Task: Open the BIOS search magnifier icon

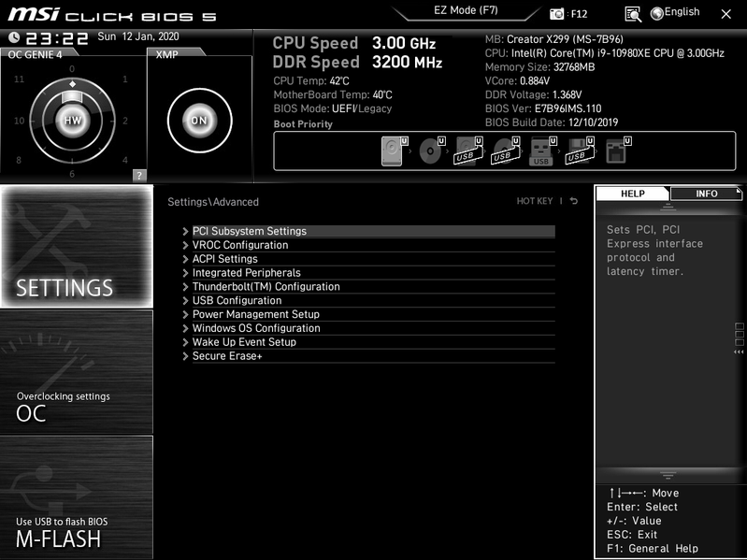Action: click(x=633, y=14)
